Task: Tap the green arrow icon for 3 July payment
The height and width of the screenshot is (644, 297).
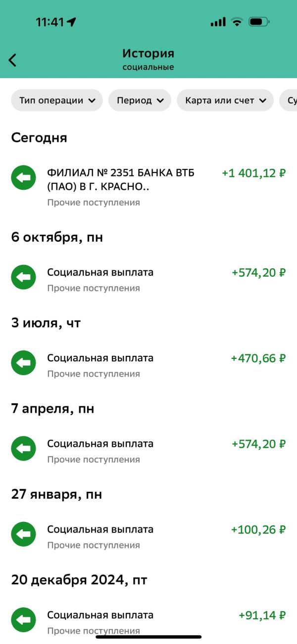Action: 23,363
